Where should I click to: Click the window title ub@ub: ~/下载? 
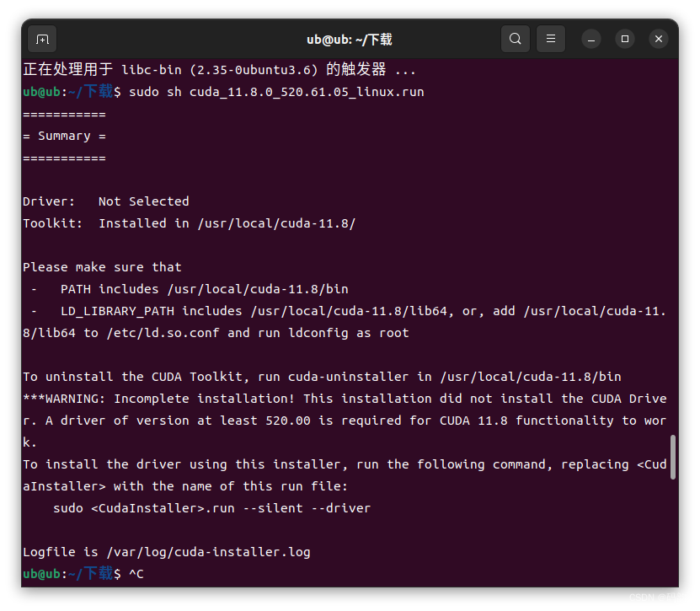pos(349,40)
